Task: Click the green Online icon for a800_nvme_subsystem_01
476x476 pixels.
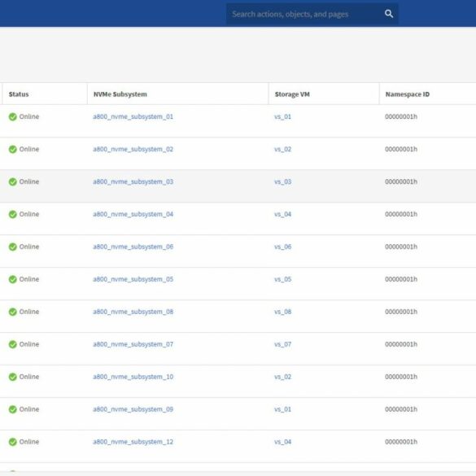Action: pyautogui.click(x=13, y=116)
